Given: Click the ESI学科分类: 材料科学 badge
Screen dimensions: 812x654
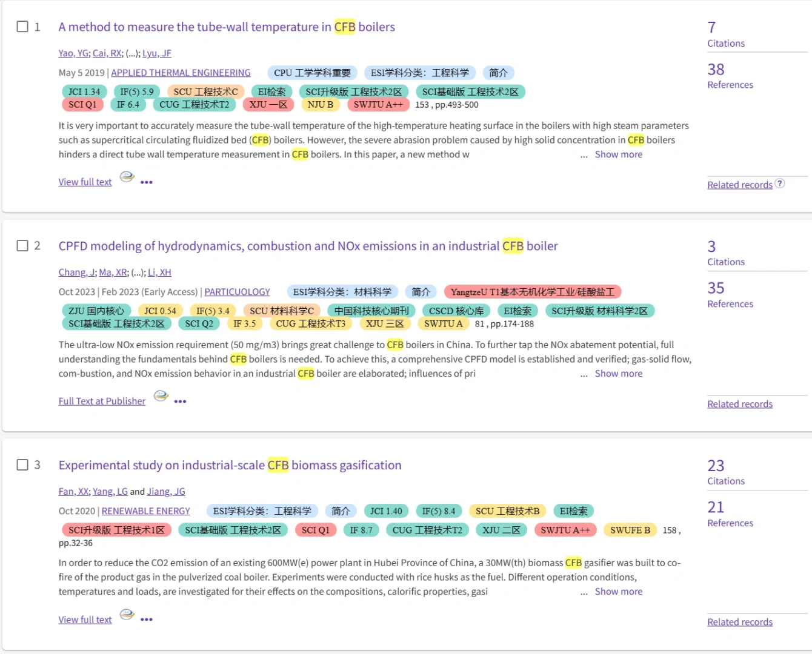Looking at the screenshot, I should pos(342,292).
